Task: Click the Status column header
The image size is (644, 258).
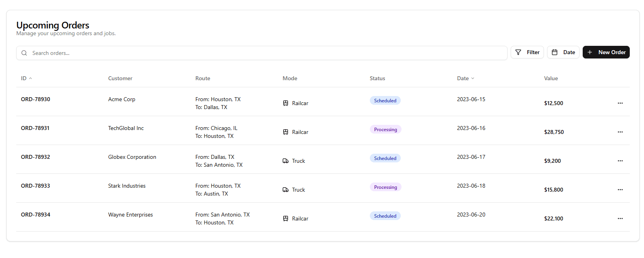Action: click(x=377, y=78)
